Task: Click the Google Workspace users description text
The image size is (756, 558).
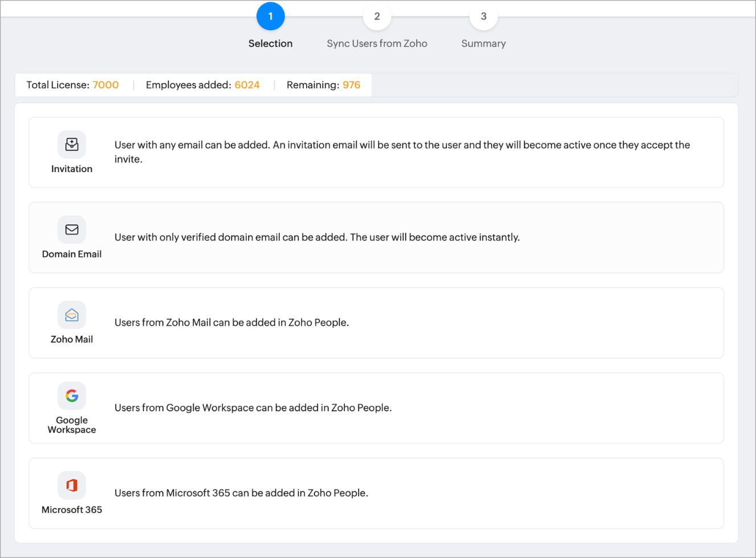Action: pos(253,408)
